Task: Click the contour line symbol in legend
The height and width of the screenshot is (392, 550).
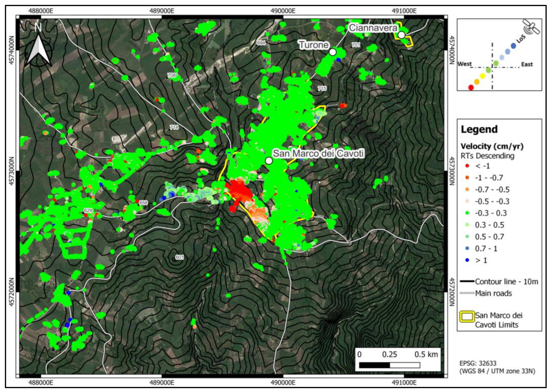Action: click(467, 282)
